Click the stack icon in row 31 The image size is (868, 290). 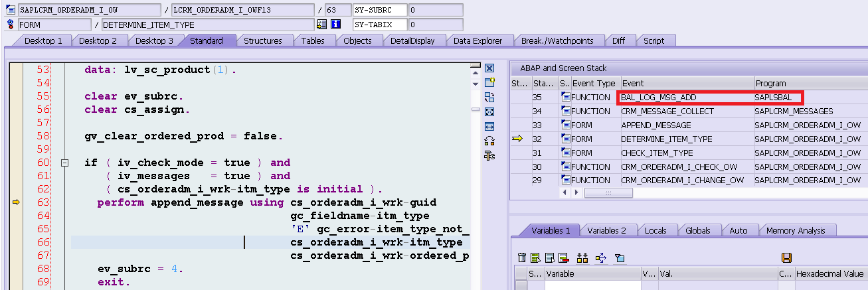[x=566, y=153]
